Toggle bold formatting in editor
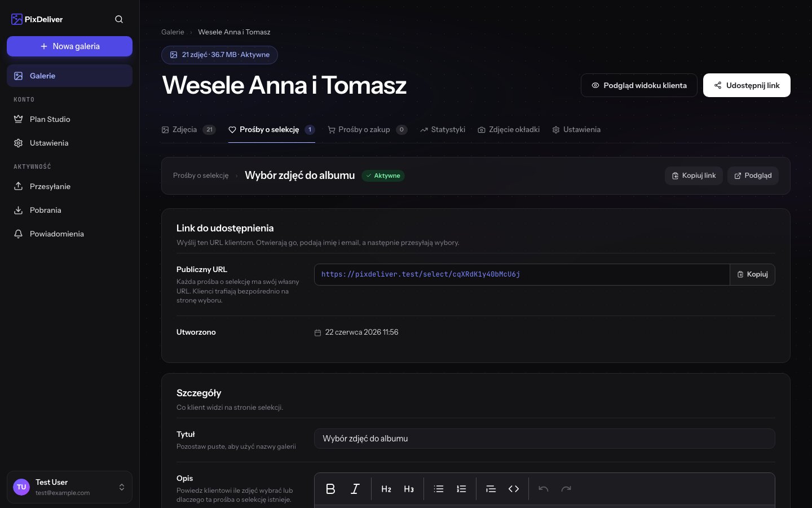This screenshot has height=508, width=812. (x=331, y=489)
